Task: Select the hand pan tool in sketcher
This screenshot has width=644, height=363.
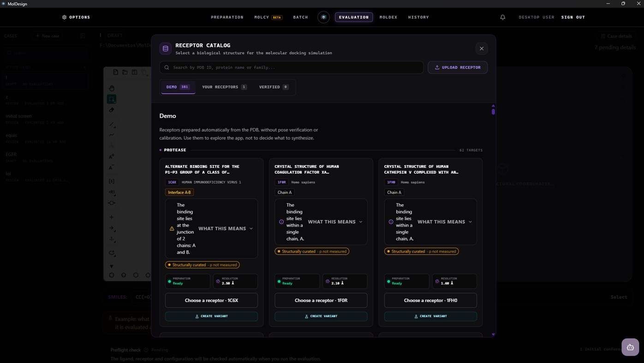Action: [112, 88]
